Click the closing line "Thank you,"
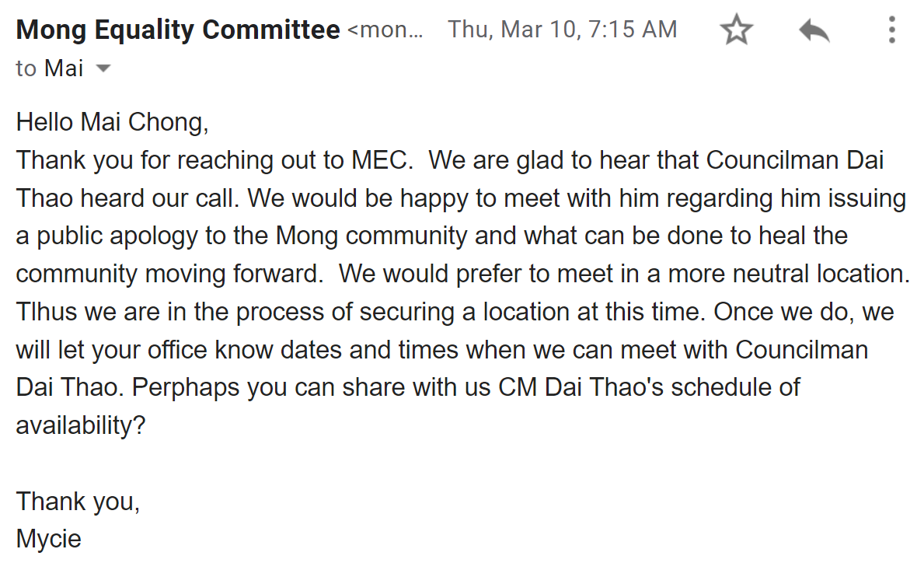Screen dimensions: 924x563 78,501
